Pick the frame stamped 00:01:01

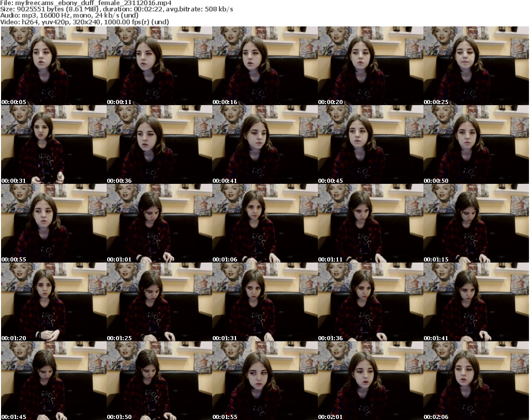pyautogui.click(x=159, y=223)
